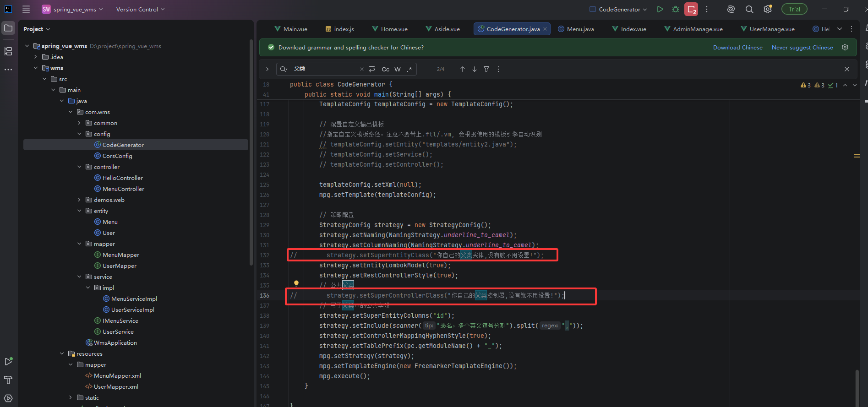This screenshot has height=407, width=868.
Task: Open editor tabs more options
Action: point(852,29)
